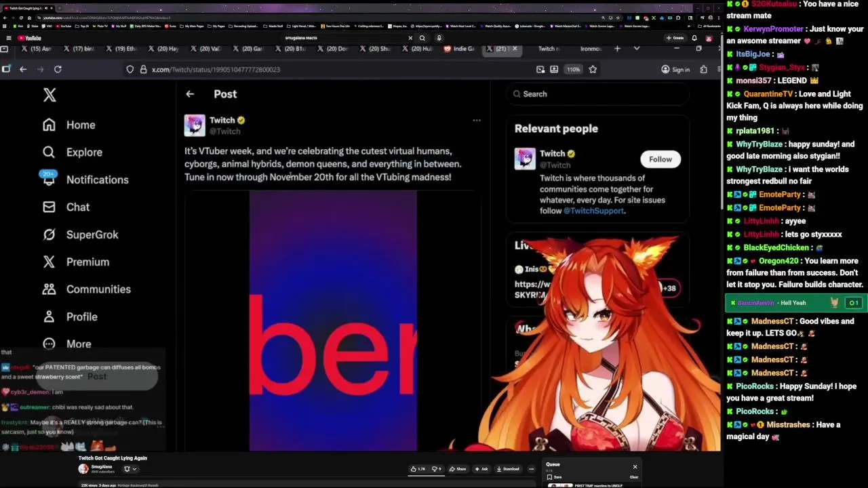Open the YouTube Create button
Image resolution: width=868 pixels, height=488 pixels.
click(x=675, y=38)
